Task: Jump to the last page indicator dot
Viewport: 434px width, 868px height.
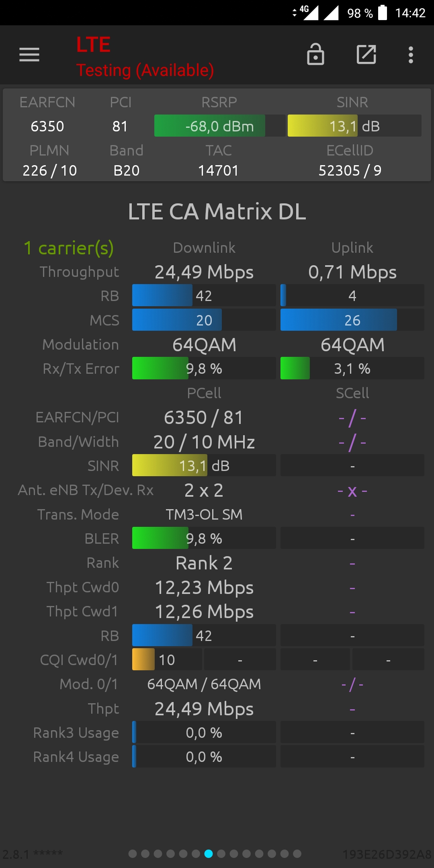Action: (297, 854)
